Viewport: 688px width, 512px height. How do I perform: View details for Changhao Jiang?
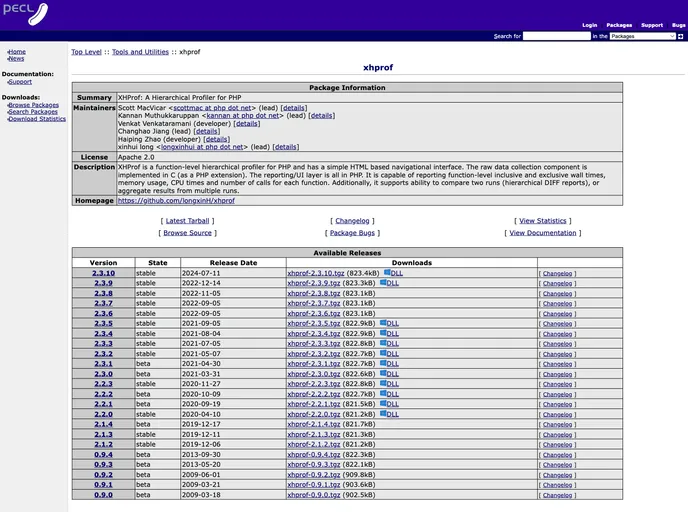click(x=206, y=131)
